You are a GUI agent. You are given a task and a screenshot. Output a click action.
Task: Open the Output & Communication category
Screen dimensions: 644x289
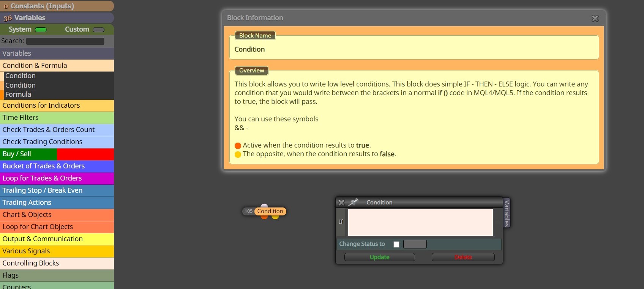click(x=57, y=239)
